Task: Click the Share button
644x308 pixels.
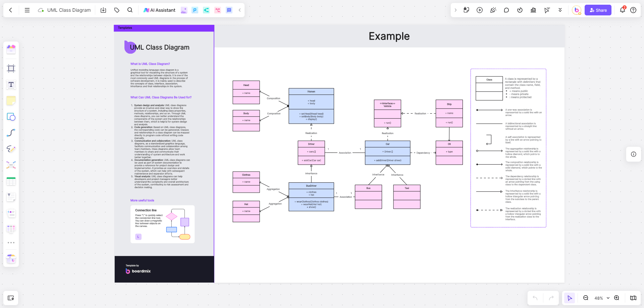Action: tap(598, 10)
